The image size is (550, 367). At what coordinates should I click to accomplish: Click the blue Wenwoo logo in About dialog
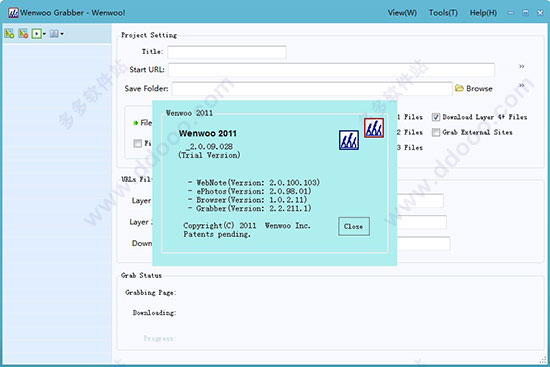point(349,140)
